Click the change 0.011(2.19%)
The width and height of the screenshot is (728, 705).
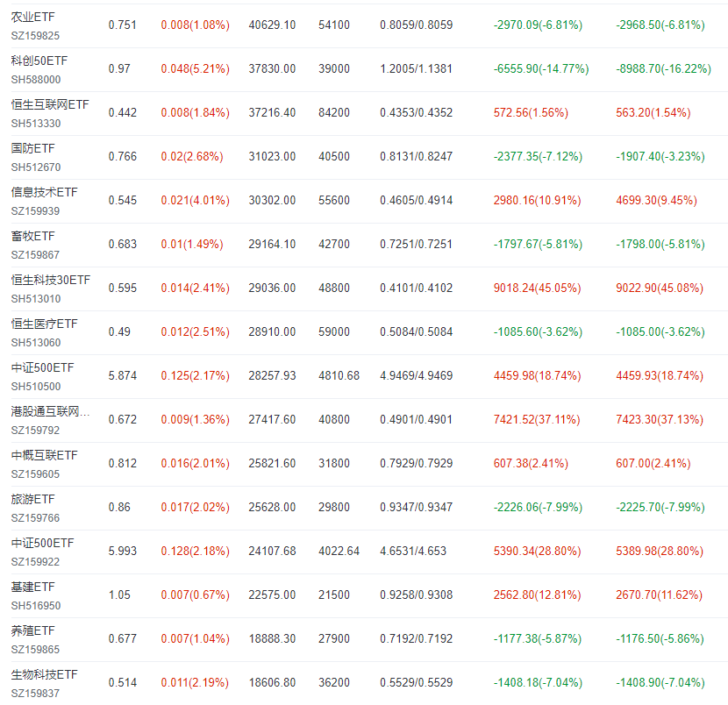pos(195,683)
